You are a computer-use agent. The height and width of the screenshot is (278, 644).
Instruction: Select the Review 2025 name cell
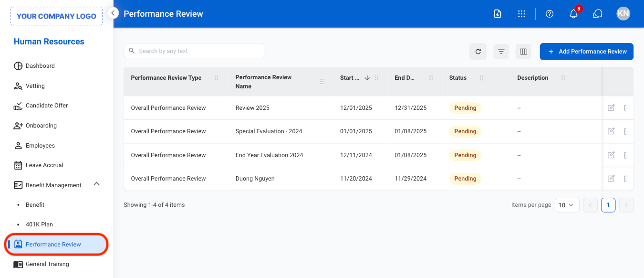click(x=252, y=108)
